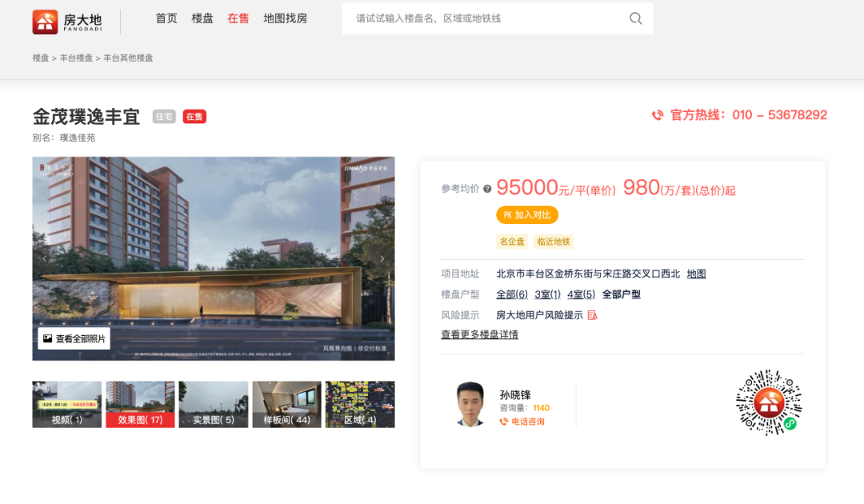Viewport: 864px width, 504px height.
Task: Click the Fangdadi logo icon
Action: pyautogui.click(x=46, y=22)
